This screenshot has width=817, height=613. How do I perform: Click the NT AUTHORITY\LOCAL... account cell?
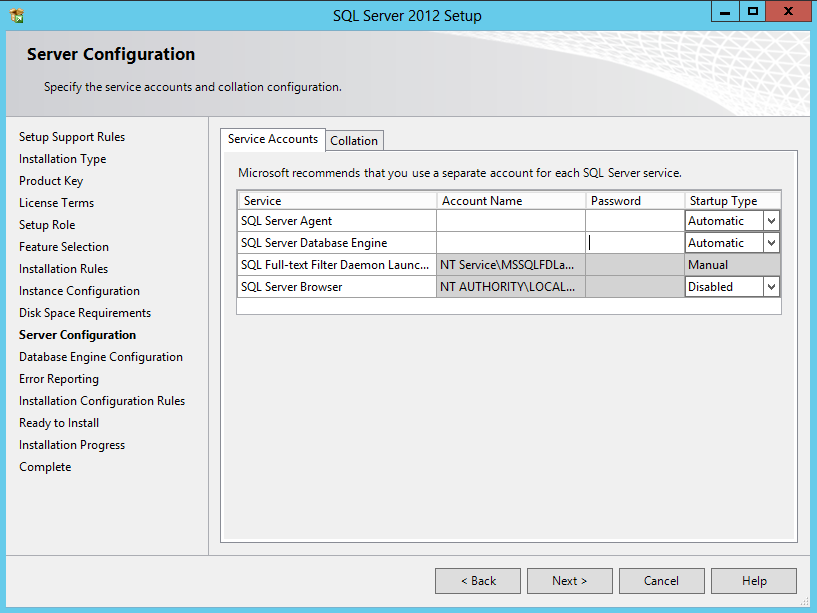[511, 287]
